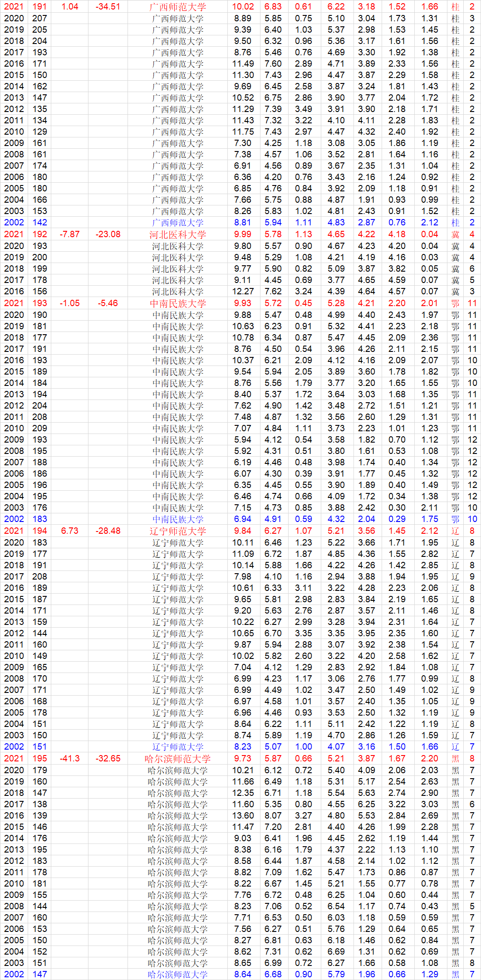This screenshot has height=980, width=481.
Task: Select 3.49 in 广西师范大学 2012 row
Action: pos(304,109)
